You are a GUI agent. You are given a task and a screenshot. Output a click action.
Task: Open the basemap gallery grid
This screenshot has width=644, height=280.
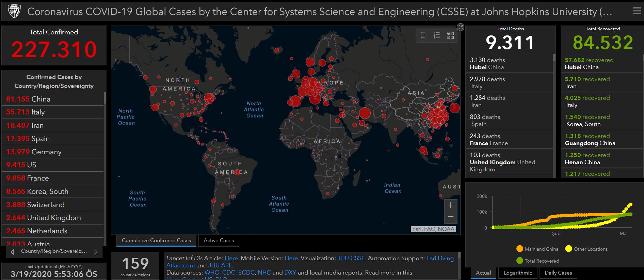(450, 35)
